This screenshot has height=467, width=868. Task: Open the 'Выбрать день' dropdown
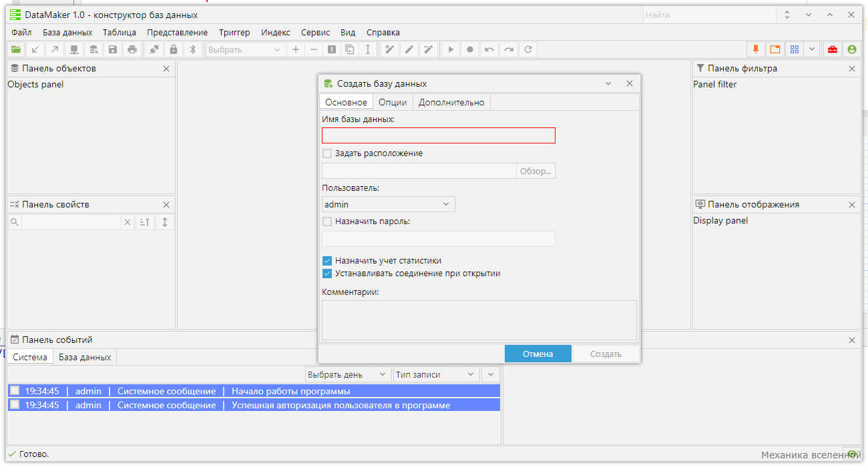[x=349, y=374]
